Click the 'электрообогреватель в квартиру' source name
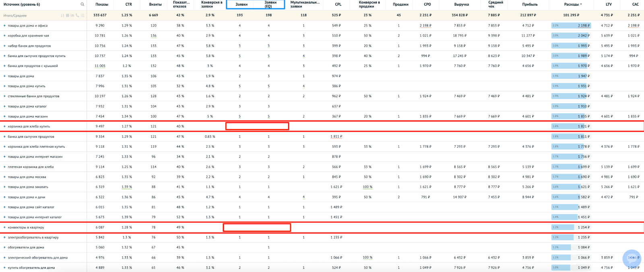644x272 pixels. click(33, 237)
